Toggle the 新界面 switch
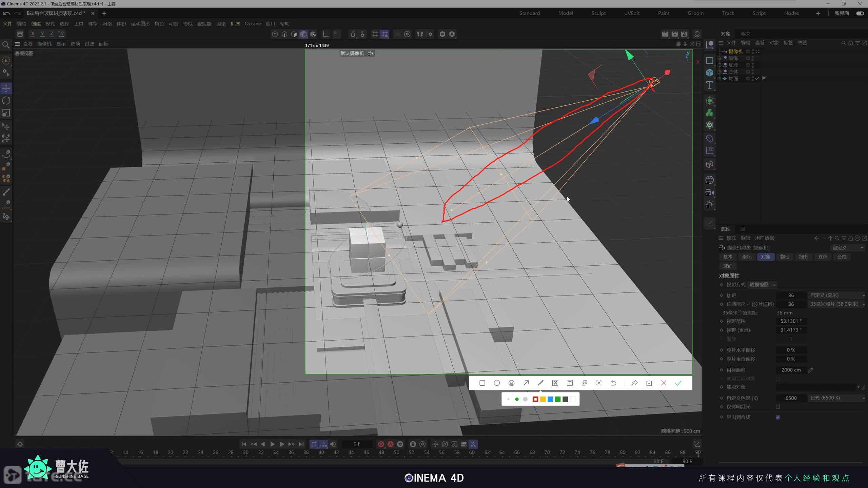868x488 pixels. (x=860, y=13)
